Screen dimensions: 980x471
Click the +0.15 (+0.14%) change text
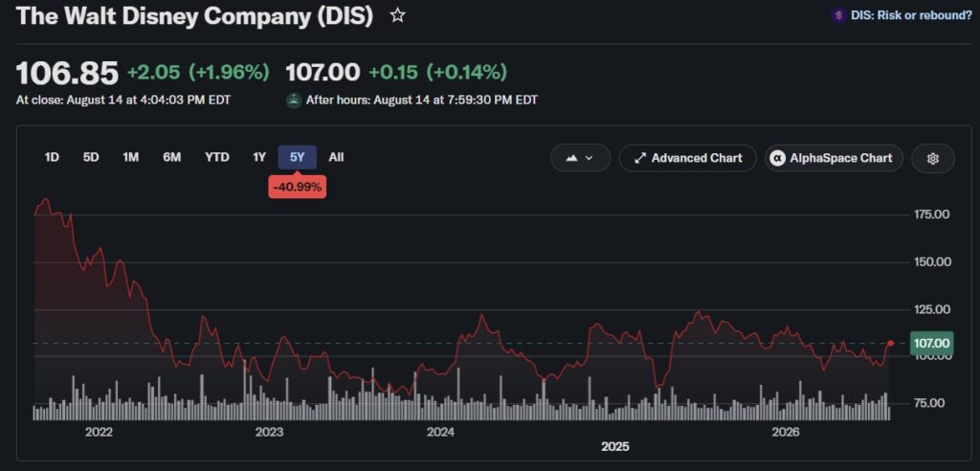coord(438,73)
